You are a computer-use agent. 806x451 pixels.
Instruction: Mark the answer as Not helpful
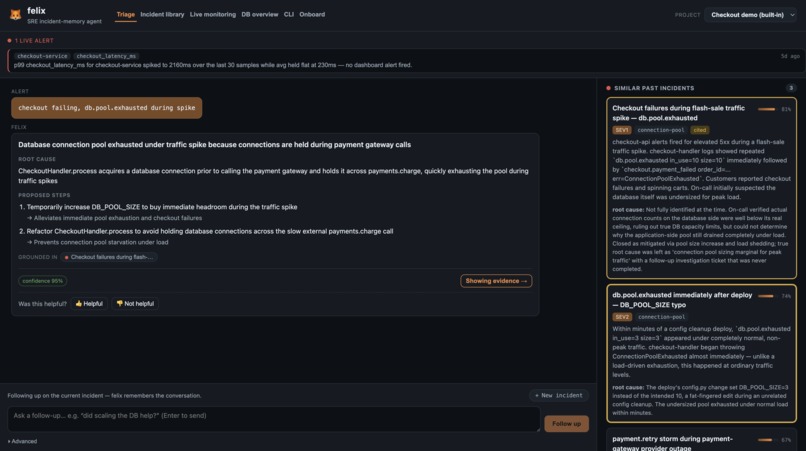pyautogui.click(x=135, y=304)
